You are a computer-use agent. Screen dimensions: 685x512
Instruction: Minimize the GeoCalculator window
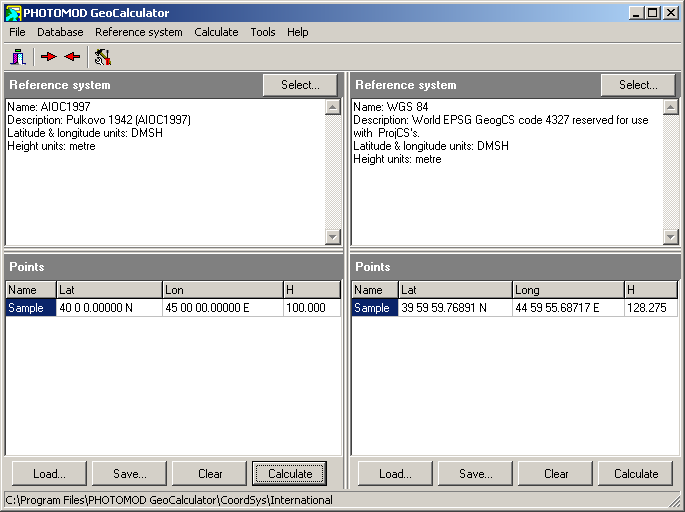(637, 13)
